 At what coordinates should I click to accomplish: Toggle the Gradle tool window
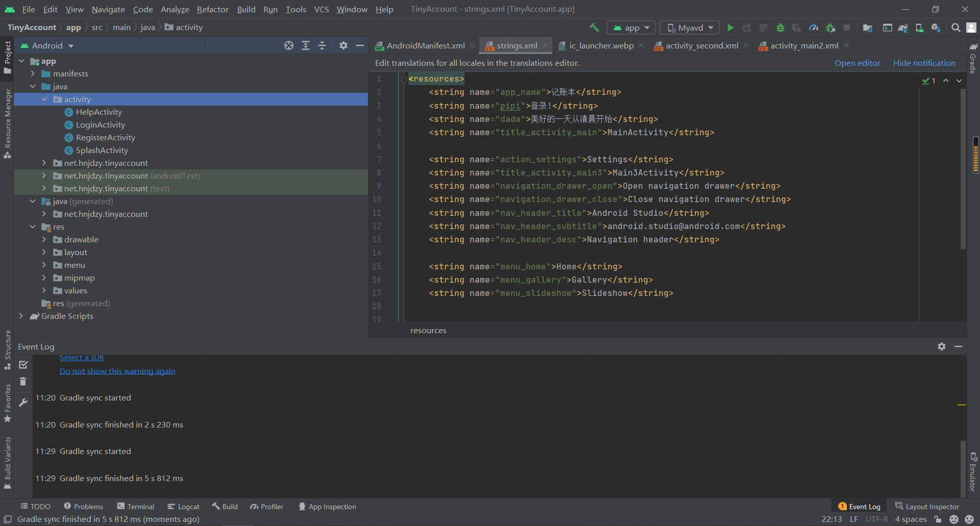(973, 58)
